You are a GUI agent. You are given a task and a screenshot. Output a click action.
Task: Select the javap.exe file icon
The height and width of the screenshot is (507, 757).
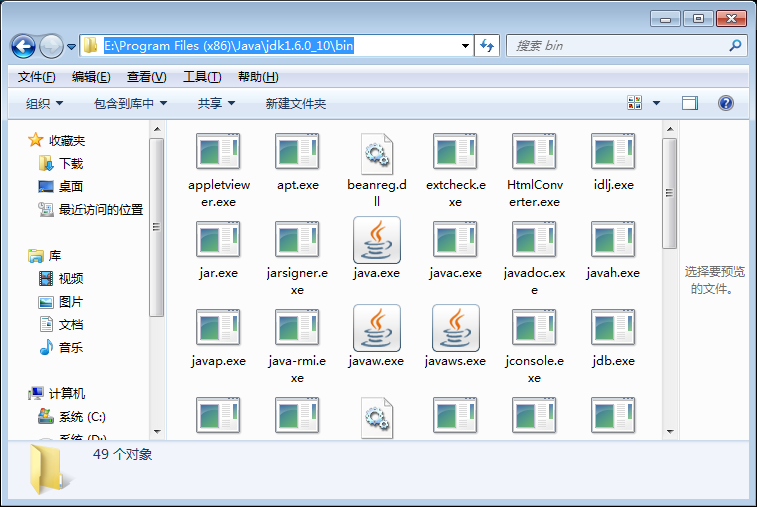pyautogui.click(x=218, y=328)
